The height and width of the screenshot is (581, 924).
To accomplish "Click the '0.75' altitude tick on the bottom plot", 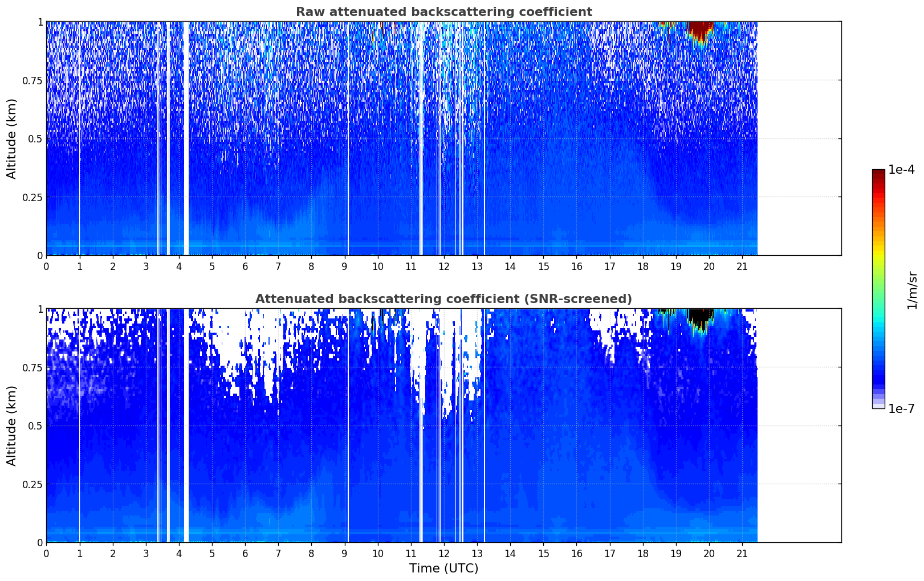I will (32, 367).
